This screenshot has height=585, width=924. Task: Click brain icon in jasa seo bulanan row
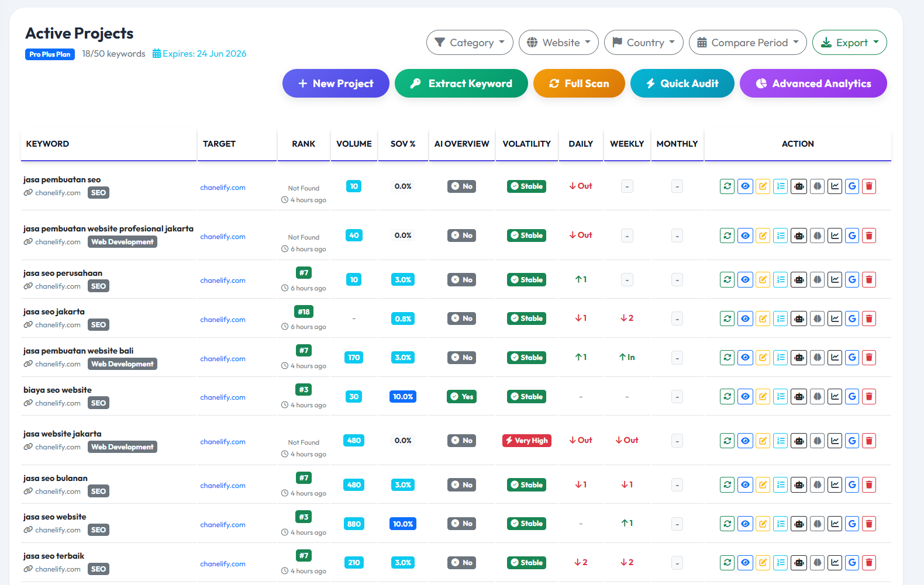(817, 485)
